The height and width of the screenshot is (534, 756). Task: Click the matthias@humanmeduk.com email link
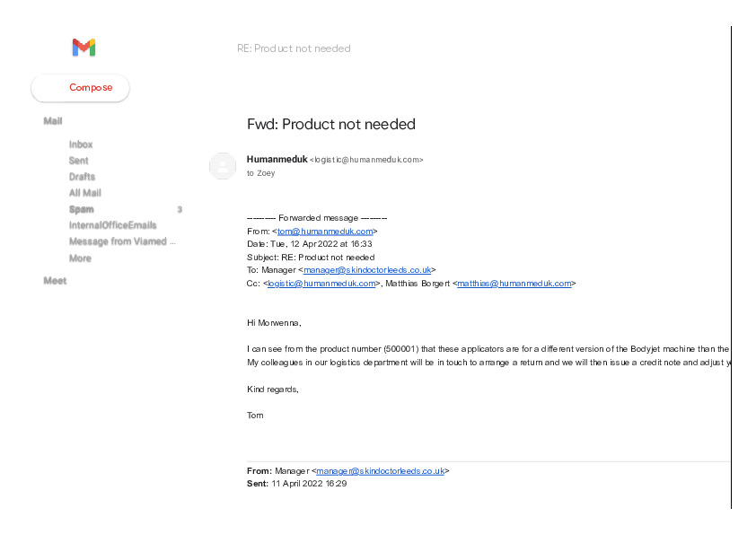514,283
